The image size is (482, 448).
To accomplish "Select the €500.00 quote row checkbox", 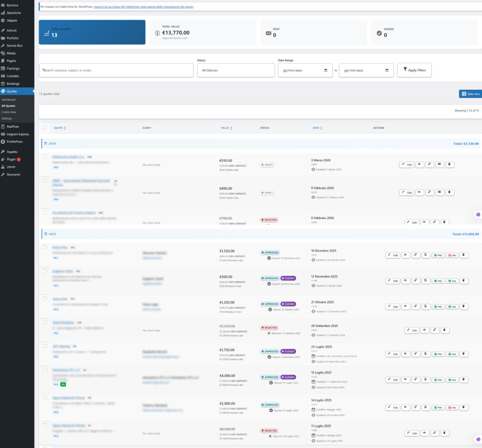I will pos(45,271).
